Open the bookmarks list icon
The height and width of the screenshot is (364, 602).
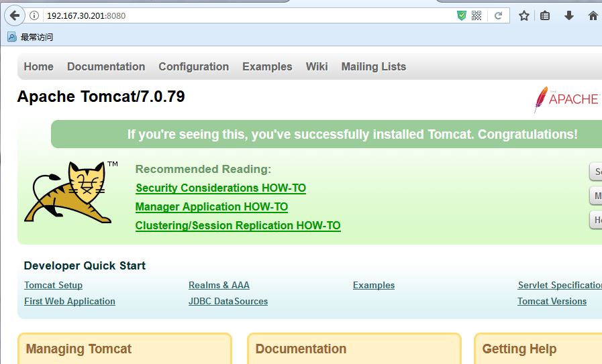click(x=545, y=15)
